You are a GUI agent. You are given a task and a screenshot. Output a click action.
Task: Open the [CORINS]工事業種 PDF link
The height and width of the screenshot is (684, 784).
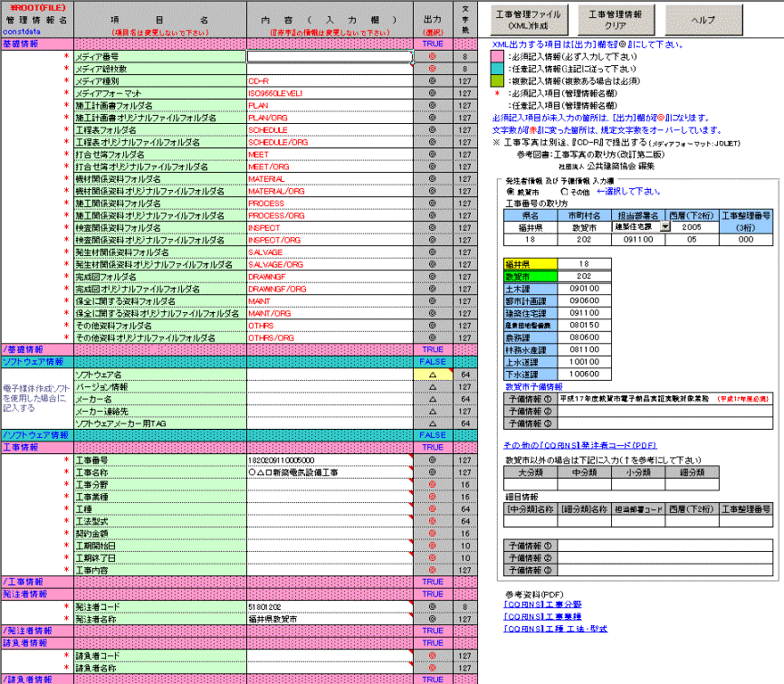[542, 616]
